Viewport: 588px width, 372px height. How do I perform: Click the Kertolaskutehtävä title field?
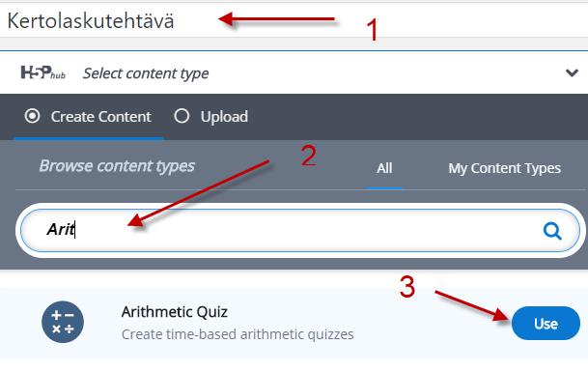pyautogui.click(x=294, y=20)
